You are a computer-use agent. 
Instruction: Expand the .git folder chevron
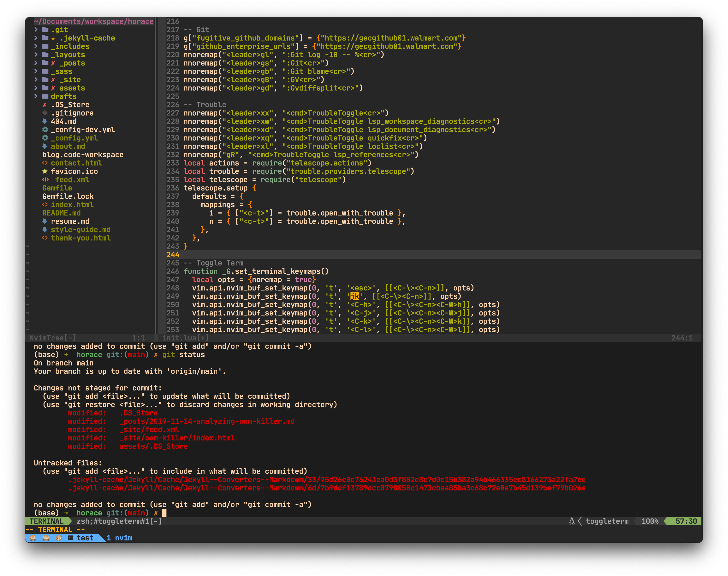coord(36,30)
